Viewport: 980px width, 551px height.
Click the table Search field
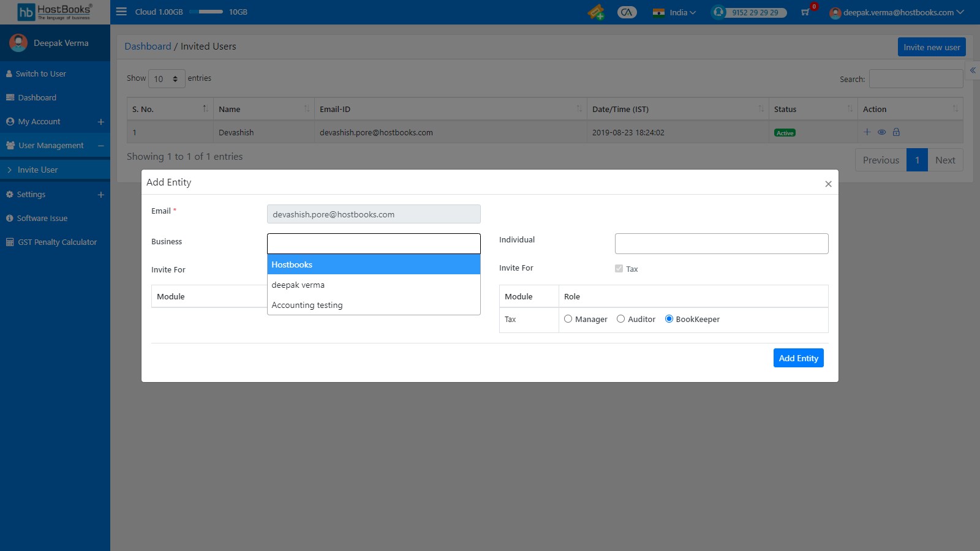[x=916, y=79]
